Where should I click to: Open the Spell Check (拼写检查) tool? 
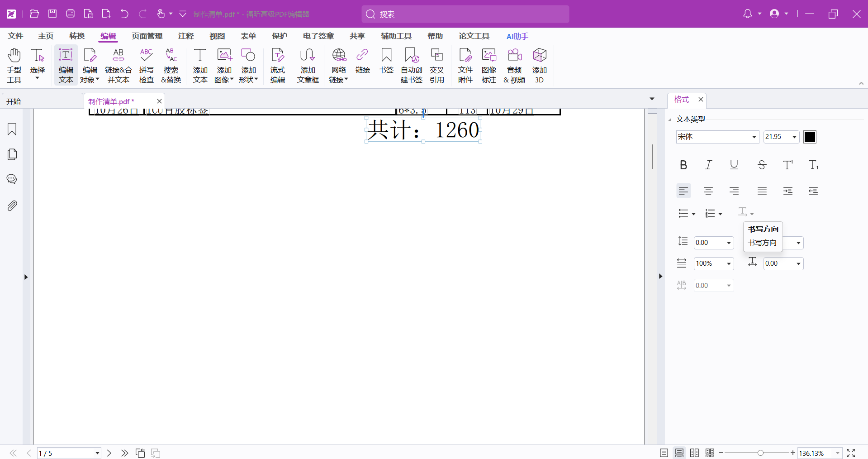click(146, 65)
